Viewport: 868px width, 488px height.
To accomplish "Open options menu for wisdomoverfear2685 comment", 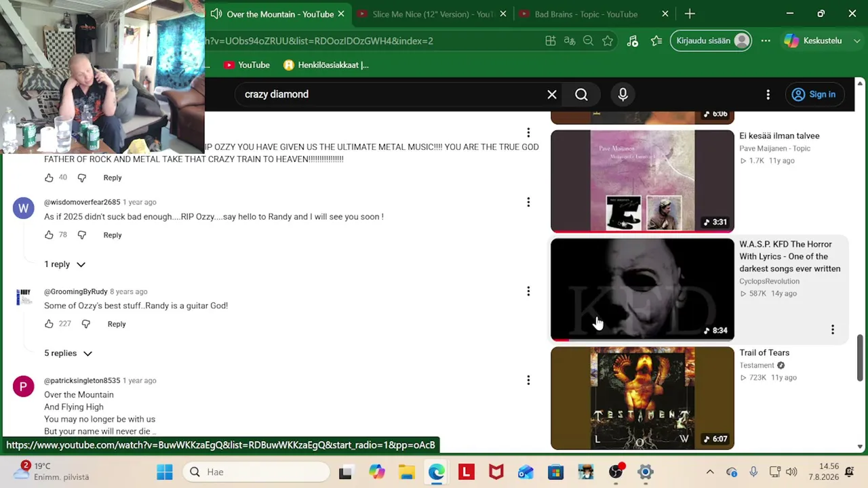I will click(528, 202).
